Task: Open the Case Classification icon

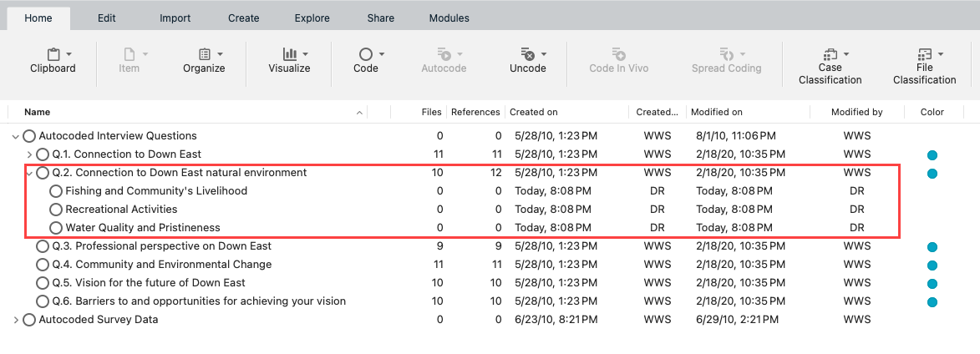Action: click(830, 54)
